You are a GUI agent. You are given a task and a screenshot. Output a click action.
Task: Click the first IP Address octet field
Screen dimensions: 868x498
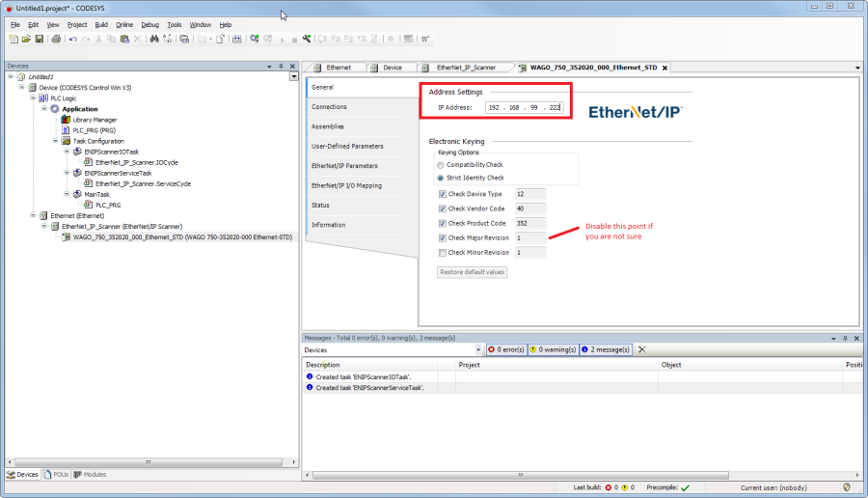coord(496,107)
